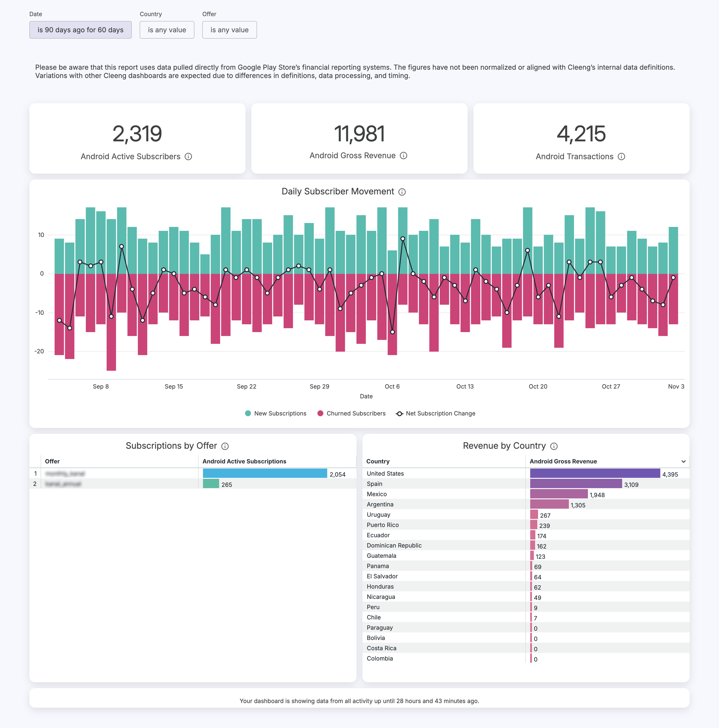Click sort arrow on Android Gross Revenue column
Viewport: 719px width, 728px height.
684,462
